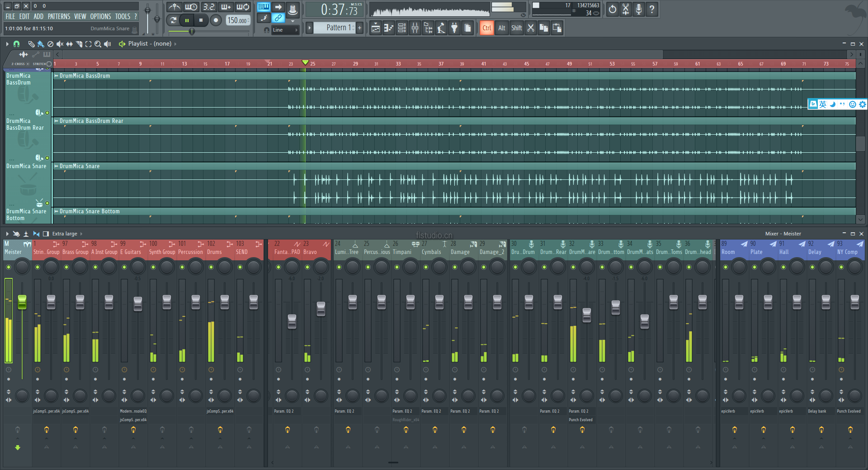The image size is (868, 470).
Task: Open the PATTERNS menu
Action: pos(59,16)
